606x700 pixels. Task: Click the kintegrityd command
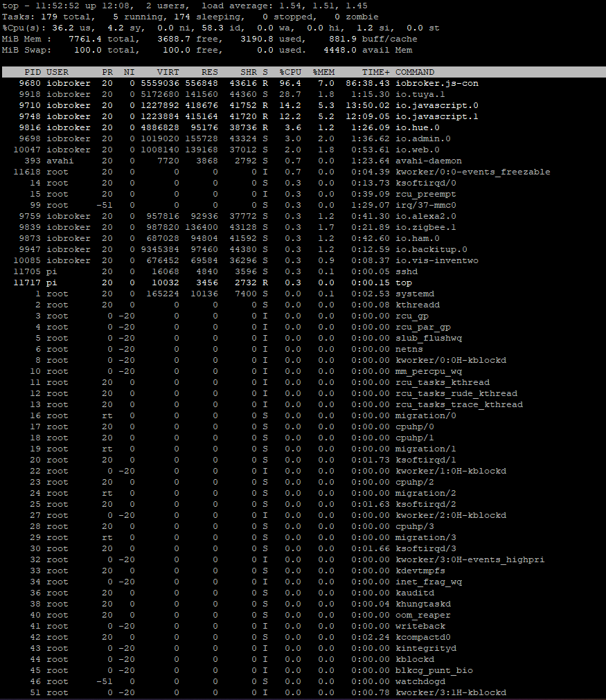(425, 649)
